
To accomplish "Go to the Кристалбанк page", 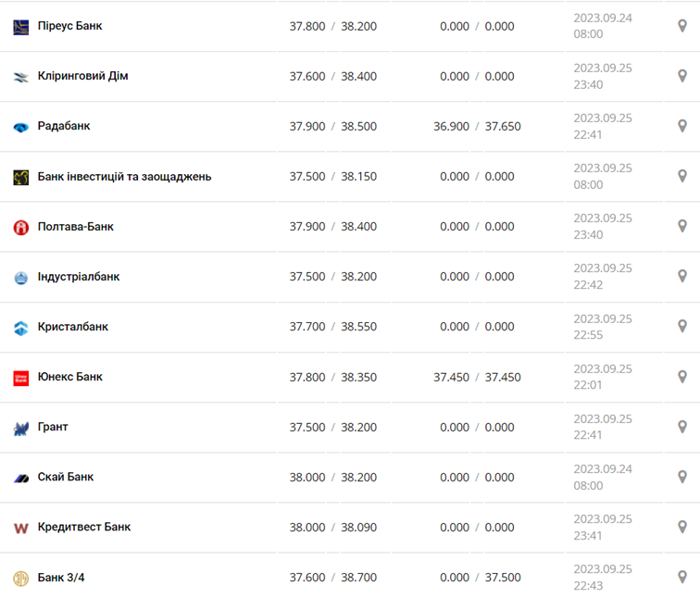I will point(73,327).
